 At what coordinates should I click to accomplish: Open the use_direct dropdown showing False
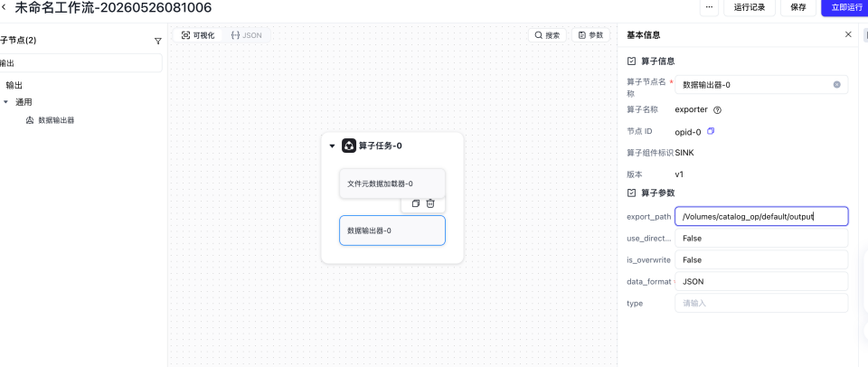(761, 238)
